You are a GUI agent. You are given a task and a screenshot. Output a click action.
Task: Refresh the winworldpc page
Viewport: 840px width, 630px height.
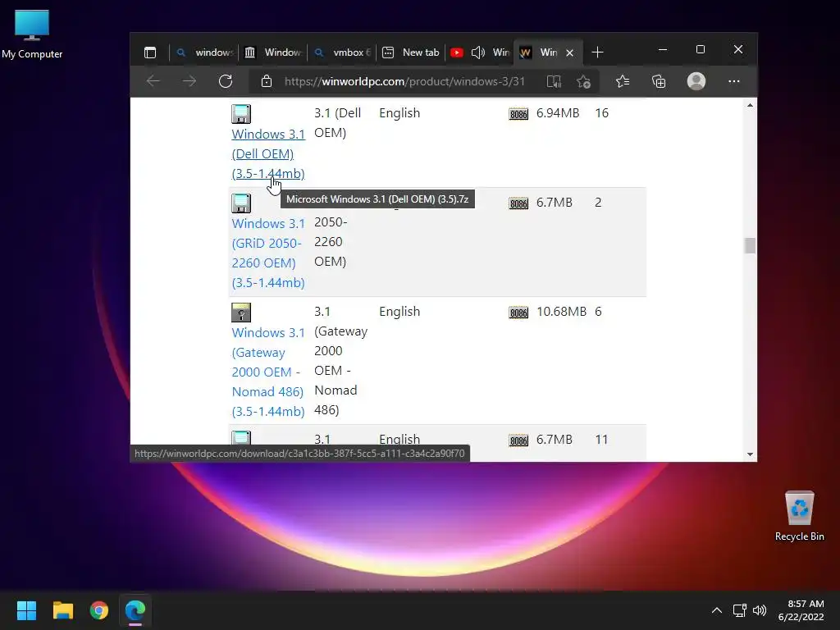(226, 81)
